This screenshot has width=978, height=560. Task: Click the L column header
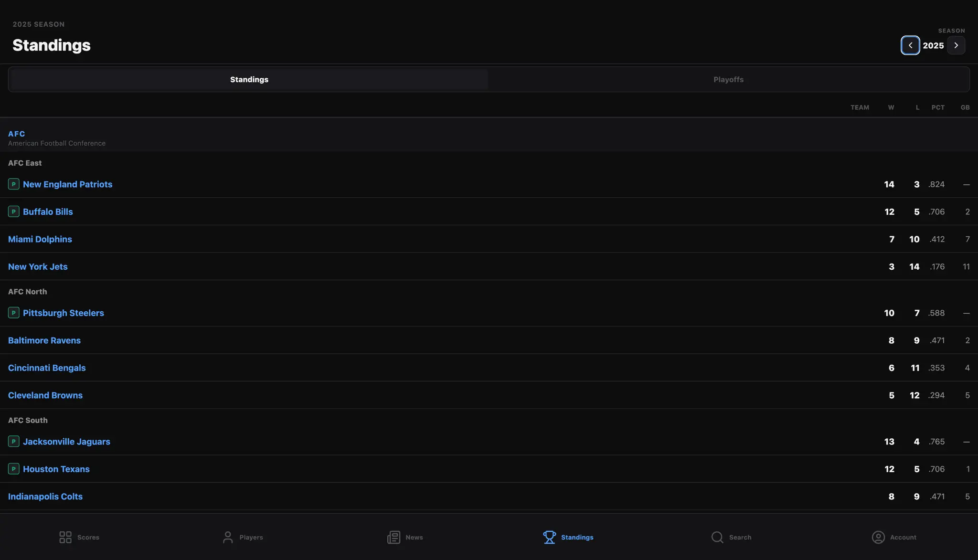point(917,107)
